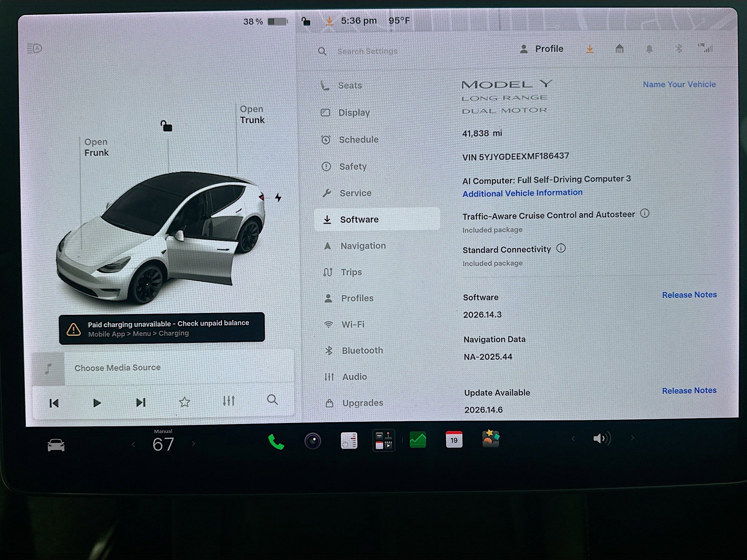
Task: Tap info icon beside Standard Connectivity
Action: pos(561,248)
